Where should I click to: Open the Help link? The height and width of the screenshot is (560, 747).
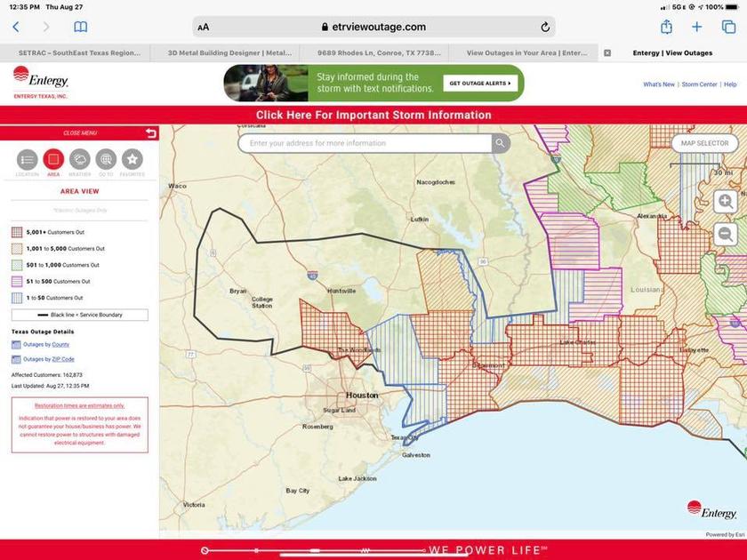tap(730, 84)
